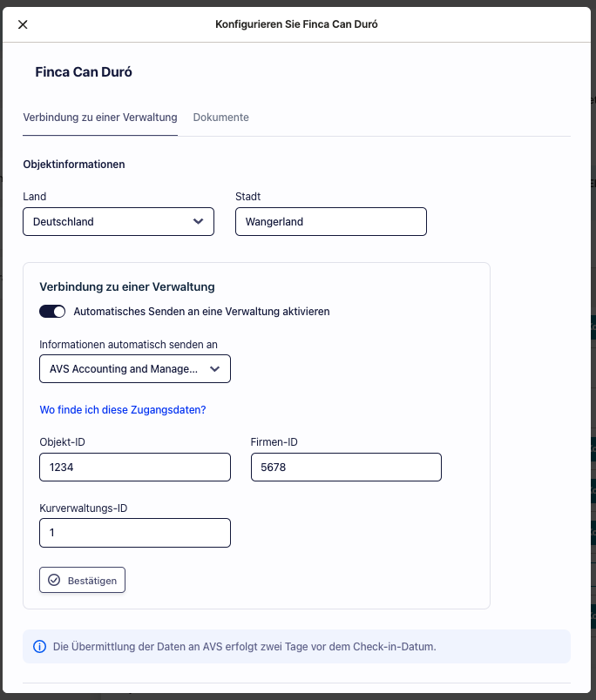Click the Finca Can Duró heading
Image resolution: width=596 pixels, height=700 pixels.
click(84, 72)
